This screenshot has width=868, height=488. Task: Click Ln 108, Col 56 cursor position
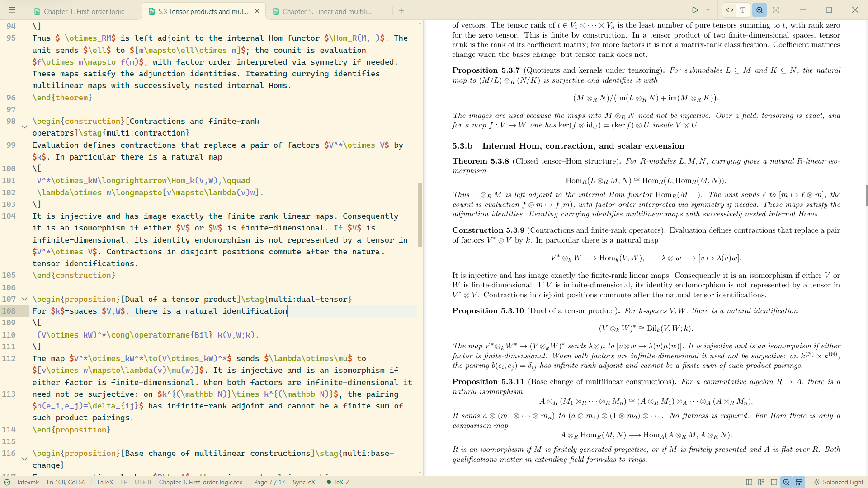[66, 482]
